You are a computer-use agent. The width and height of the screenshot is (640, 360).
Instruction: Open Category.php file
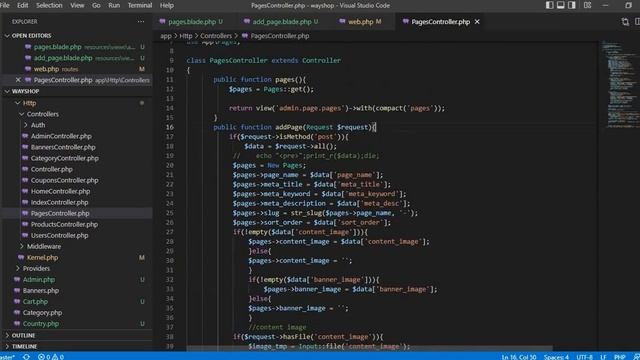77,313
